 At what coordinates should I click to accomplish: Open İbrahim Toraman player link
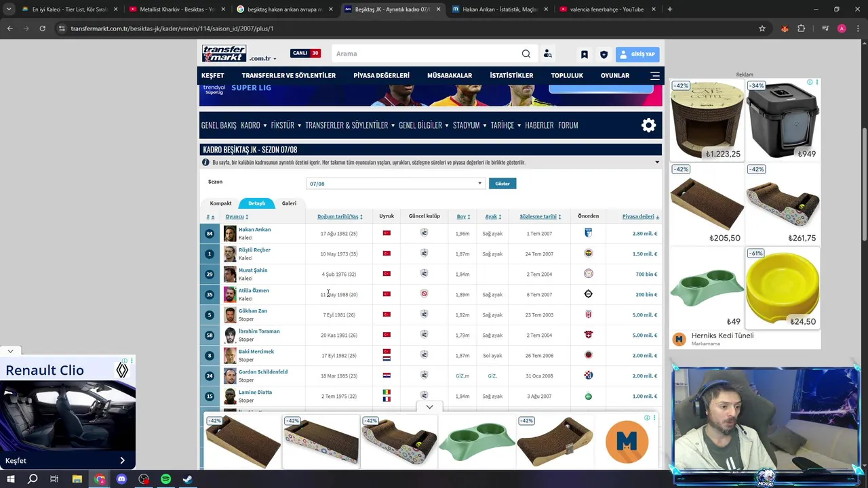pyautogui.click(x=259, y=331)
